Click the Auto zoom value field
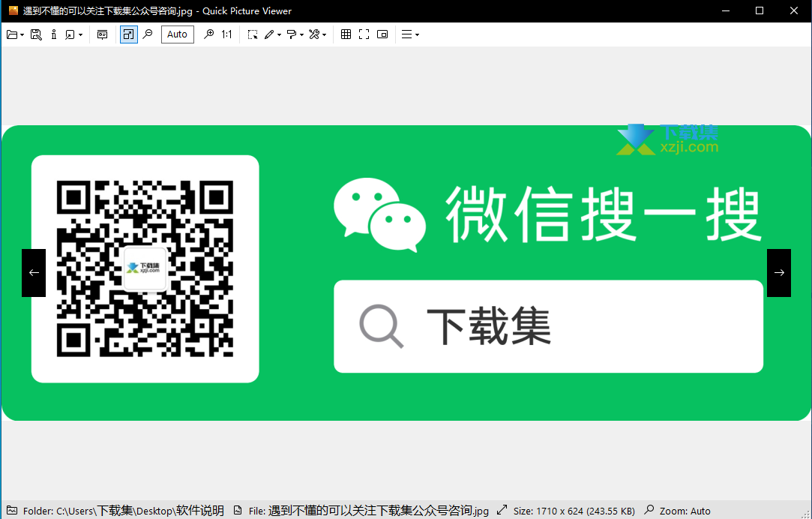Viewport: 812px width, 519px height. [x=178, y=34]
